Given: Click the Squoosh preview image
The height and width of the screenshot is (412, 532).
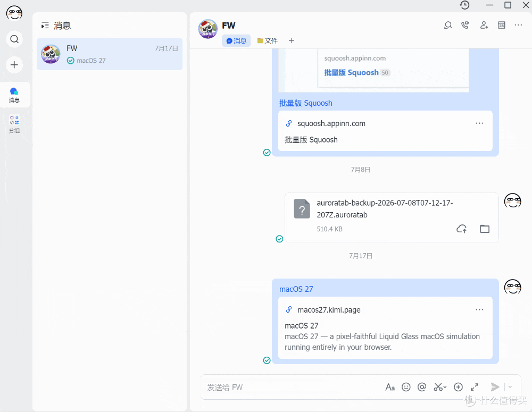Looking at the screenshot, I should pos(373,70).
